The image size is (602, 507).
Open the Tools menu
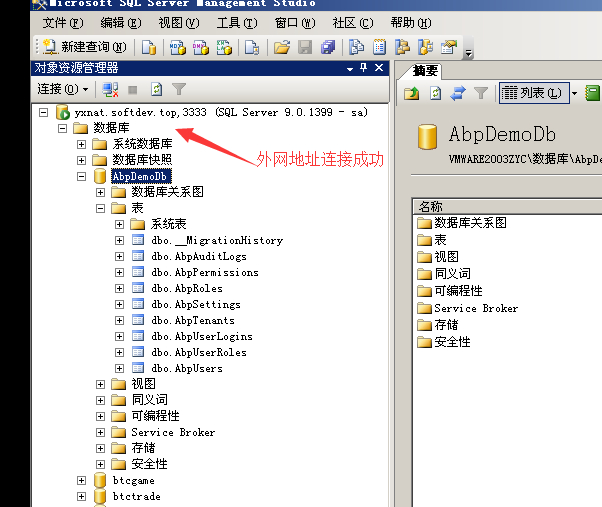pos(237,23)
